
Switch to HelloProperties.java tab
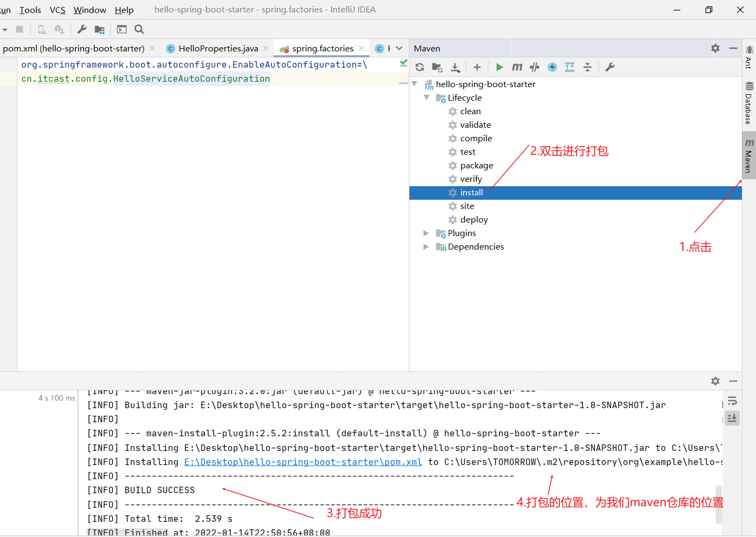(x=218, y=48)
